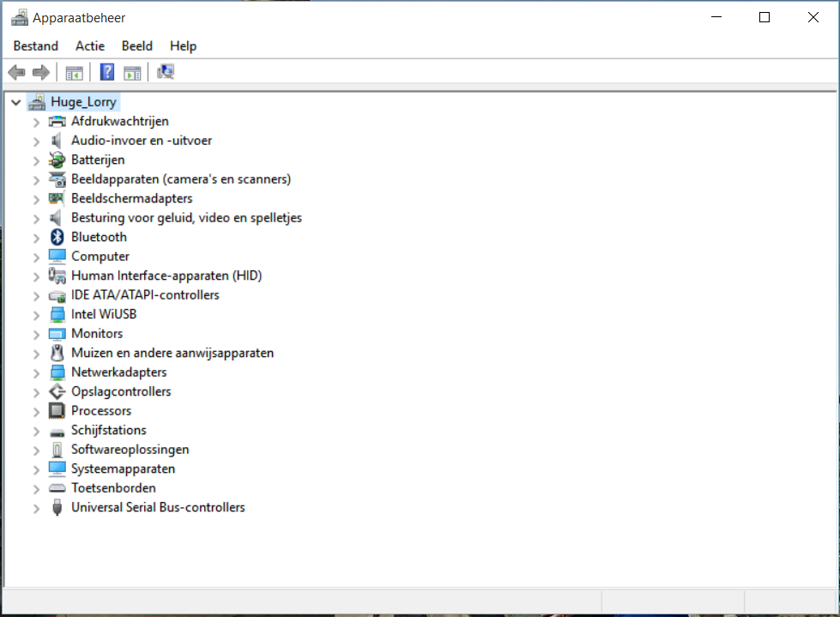
Task: Expand the Processors category
Action: (x=36, y=411)
